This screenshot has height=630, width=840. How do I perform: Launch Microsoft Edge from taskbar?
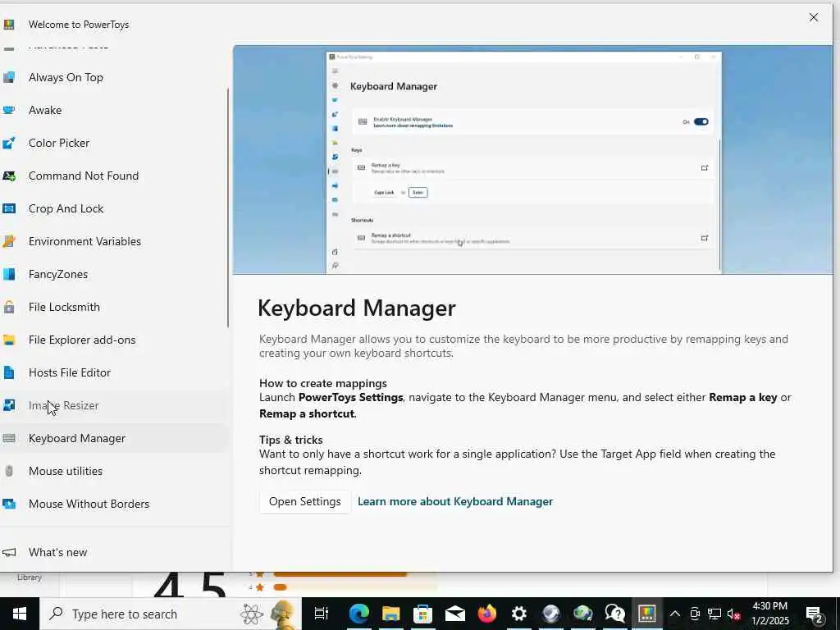tap(359, 614)
